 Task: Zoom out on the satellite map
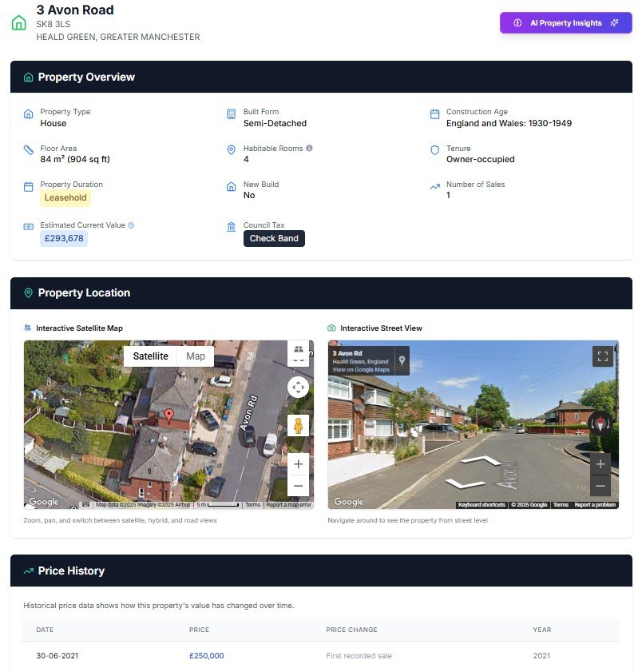point(298,485)
